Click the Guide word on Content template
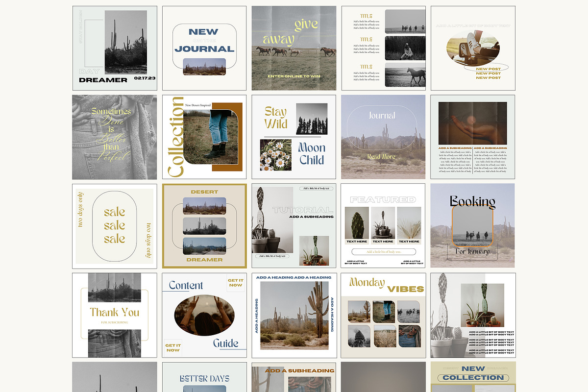Screen dimensions: 588x392 [226, 343]
